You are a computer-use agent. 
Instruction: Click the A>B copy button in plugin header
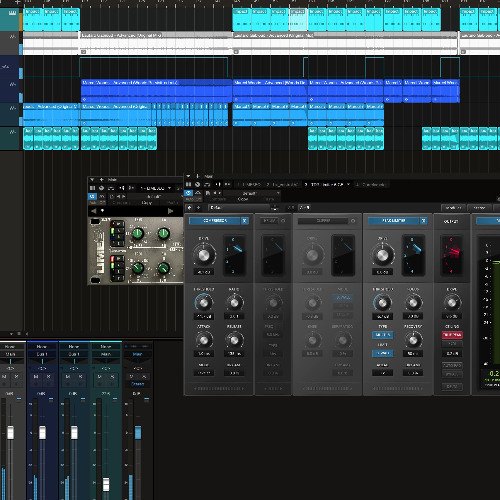[x=304, y=207]
